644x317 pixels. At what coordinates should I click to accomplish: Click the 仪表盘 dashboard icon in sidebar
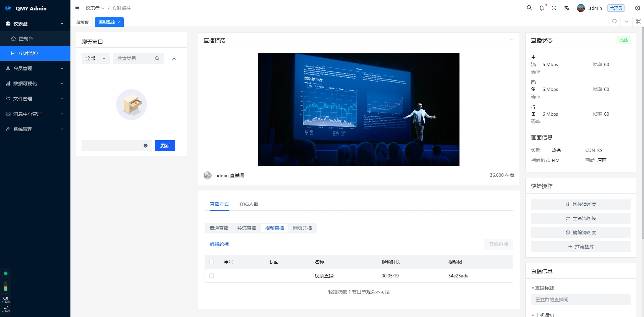click(x=8, y=24)
